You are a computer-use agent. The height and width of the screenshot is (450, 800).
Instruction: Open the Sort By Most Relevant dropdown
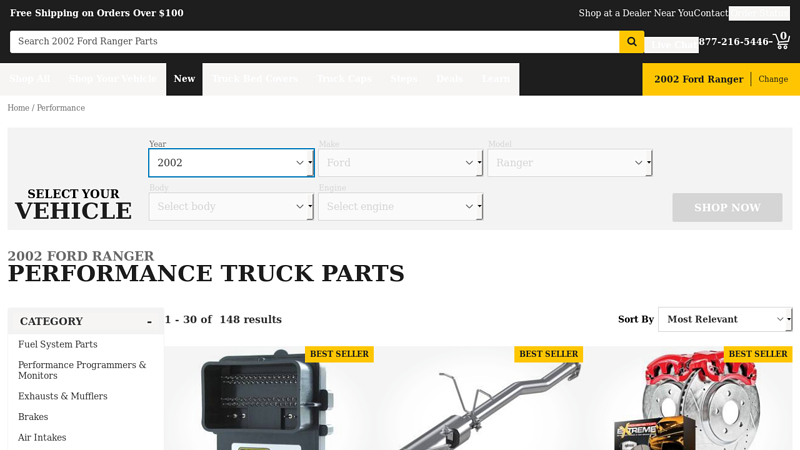tap(725, 319)
